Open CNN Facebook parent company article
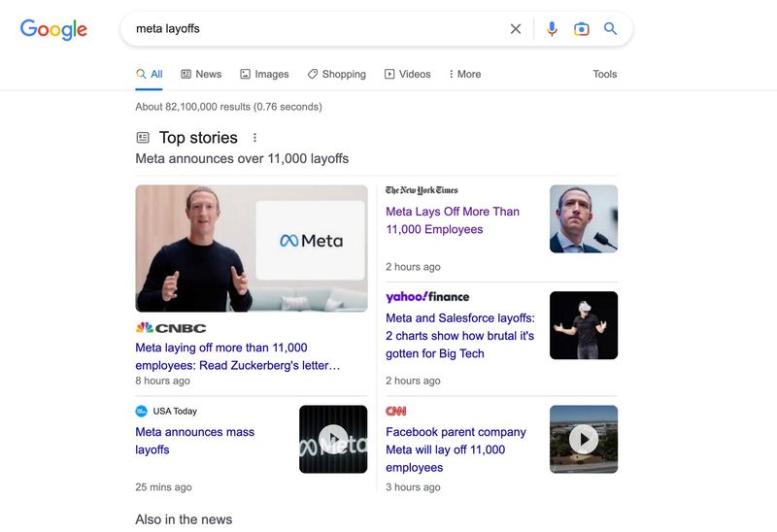The height and width of the screenshot is (532, 777). pyautogui.click(x=456, y=449)
